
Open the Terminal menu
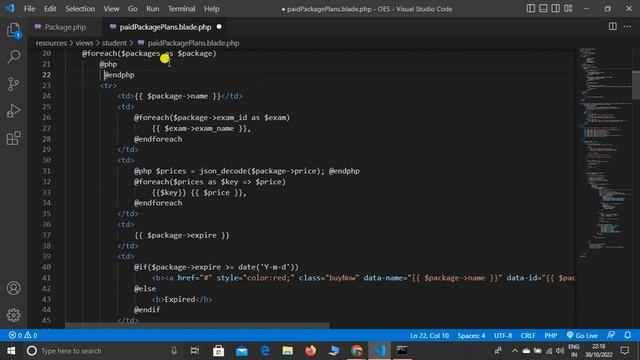point(182,9)
